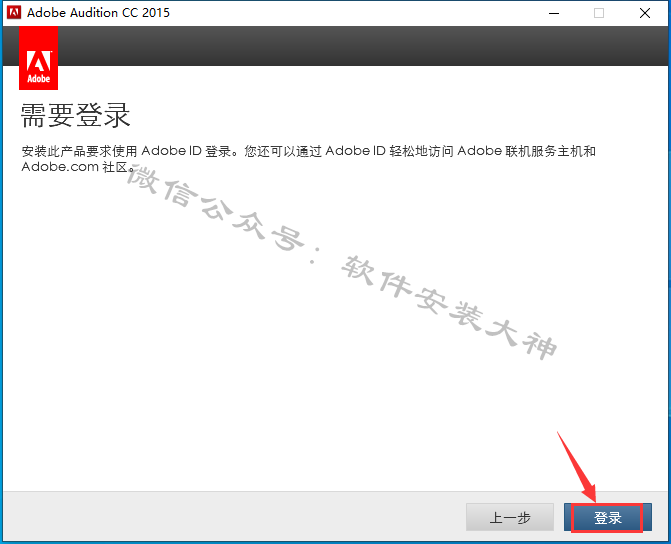Click the Adobe Audition title bar icon
Viewport: 671px width, 544px height.
[x=14, y=12]
